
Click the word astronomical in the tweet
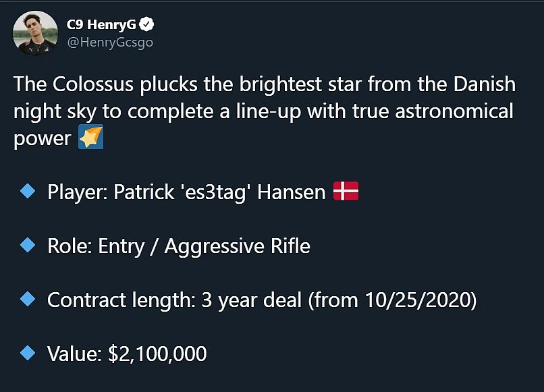coord(454,111)
